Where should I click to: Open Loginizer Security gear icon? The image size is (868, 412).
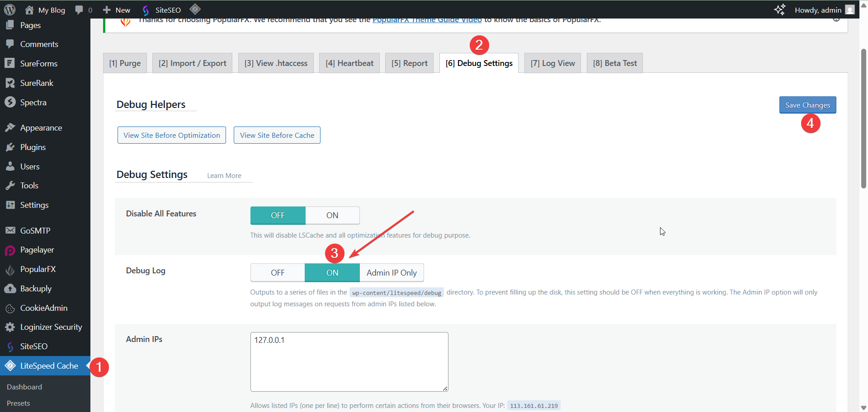tap(10, 327)
